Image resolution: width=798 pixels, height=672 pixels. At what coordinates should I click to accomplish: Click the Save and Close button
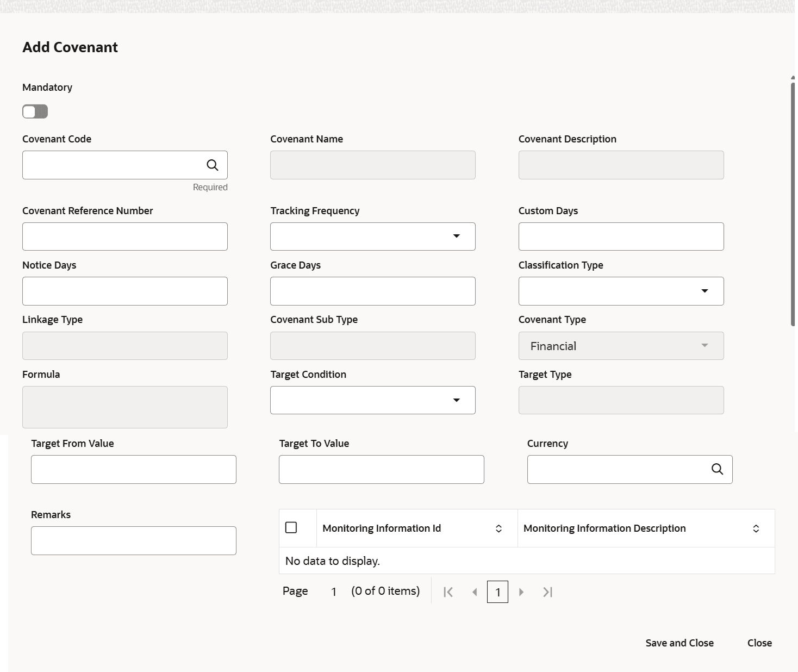(679, 643)
